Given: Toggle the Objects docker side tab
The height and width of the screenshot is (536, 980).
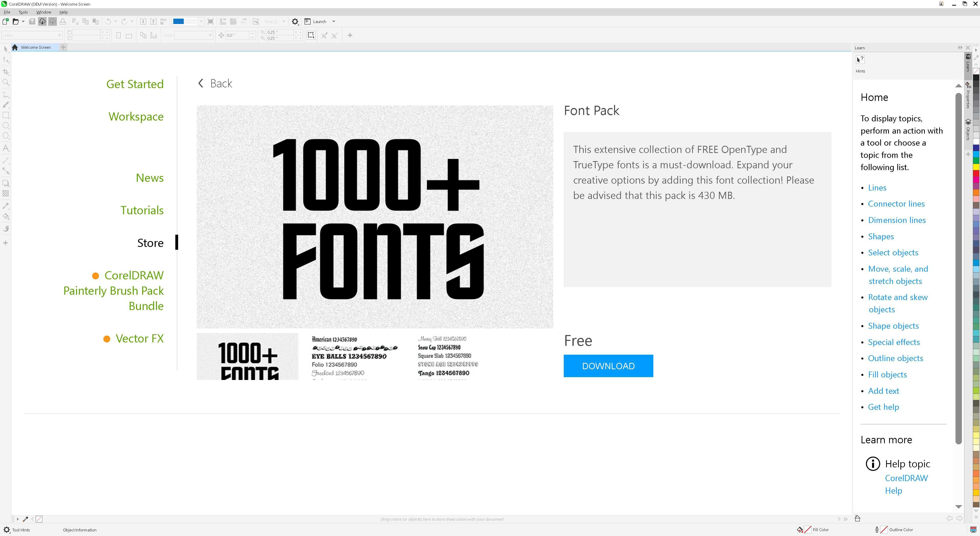Looking at the screenshot, I should point(968,129).
